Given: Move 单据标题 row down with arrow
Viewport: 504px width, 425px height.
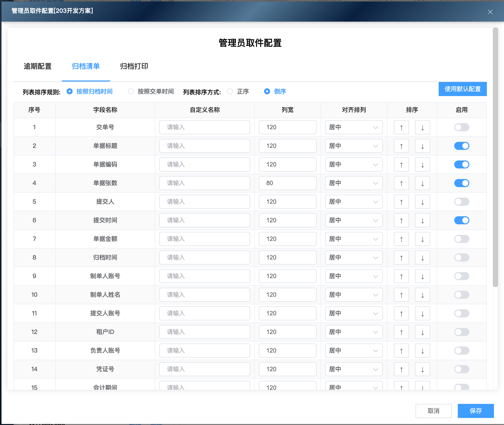Looking at the screenshot, I should [x=422, y=146].
